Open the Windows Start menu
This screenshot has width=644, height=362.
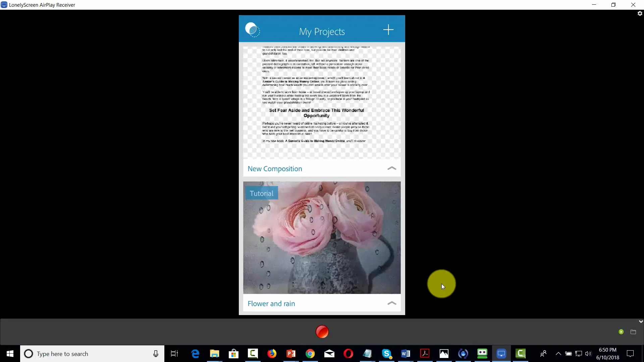[10, 354]
